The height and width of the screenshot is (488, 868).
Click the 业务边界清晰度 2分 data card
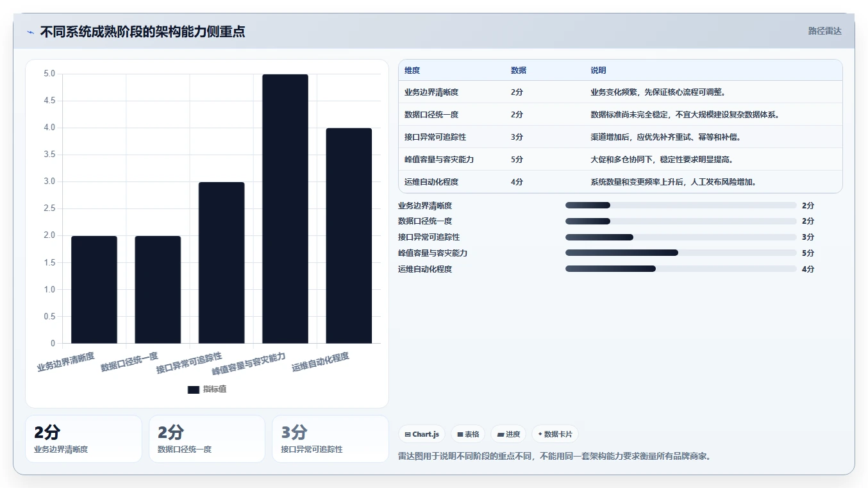(x=83, y=439)
